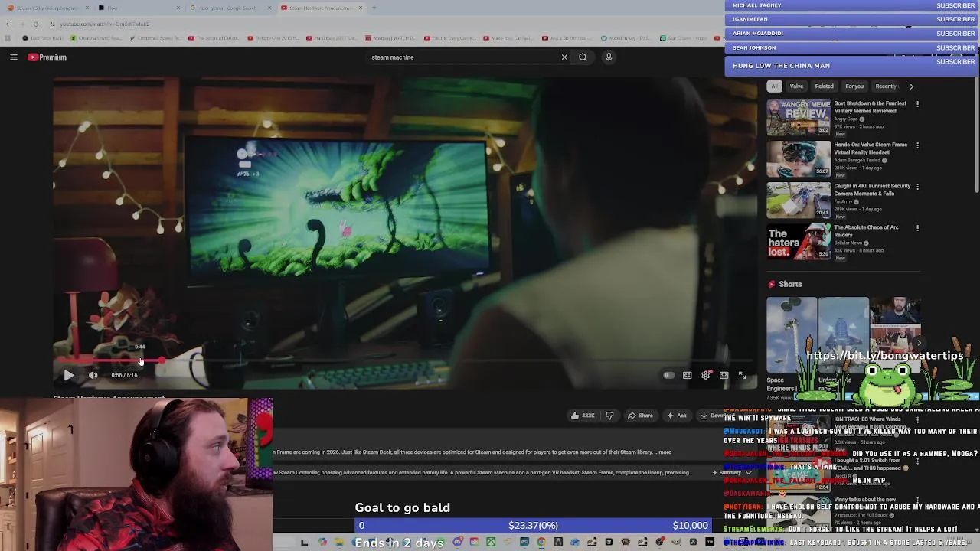
Task: Clear the 'steam machine' search text
Action: pyautogui.click(x=564, y=57)
